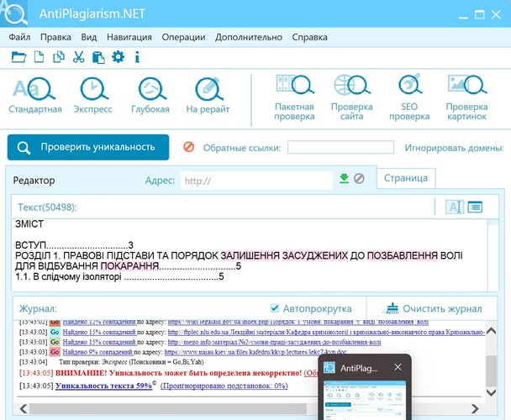The width and height of the screenshot is (511, 420).
Task: Open the Правка menu
Action: pyautogui.click(x=55, y=37)
